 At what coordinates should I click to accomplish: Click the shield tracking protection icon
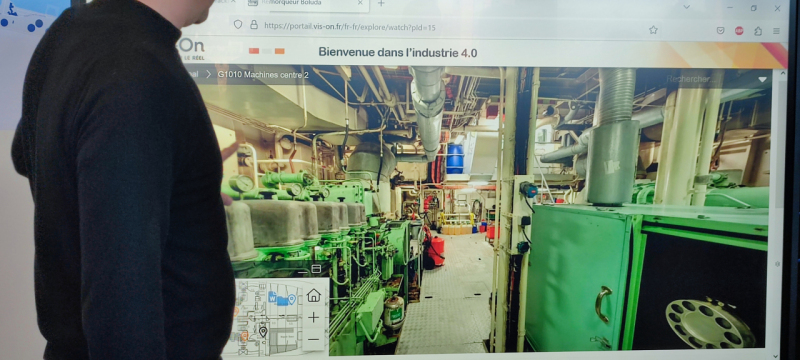point(237,24)
